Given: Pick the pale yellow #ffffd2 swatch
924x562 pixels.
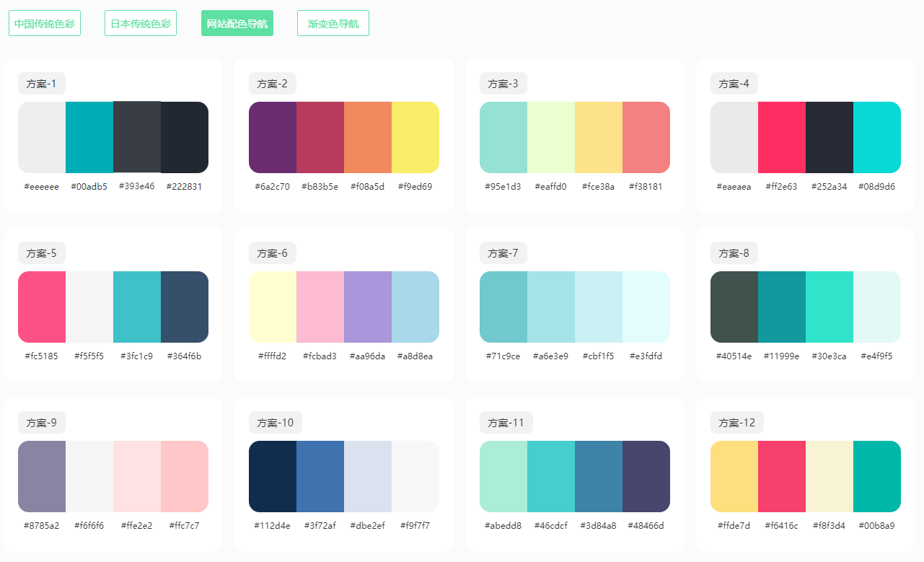Looking at the screenshot, I should (273, 307).
